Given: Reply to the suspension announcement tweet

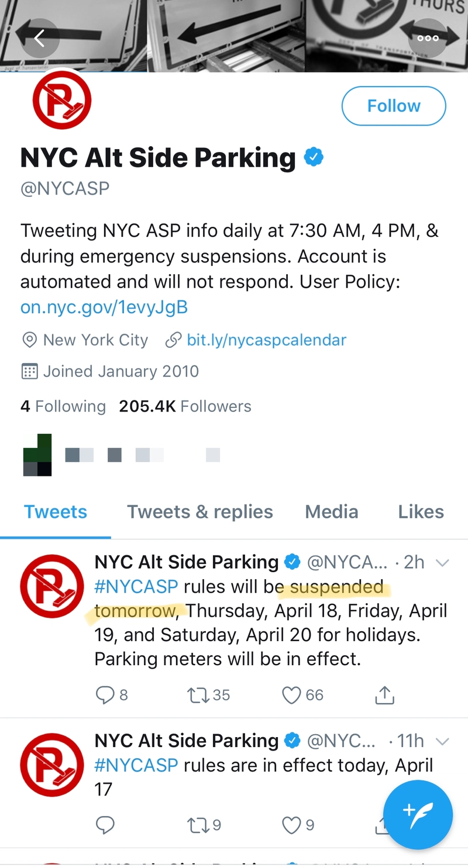Looking at the screenshot, I should [106, 695].
